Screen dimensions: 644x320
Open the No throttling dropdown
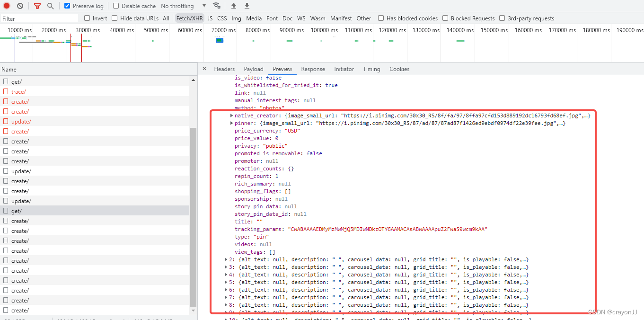[184, 6]
